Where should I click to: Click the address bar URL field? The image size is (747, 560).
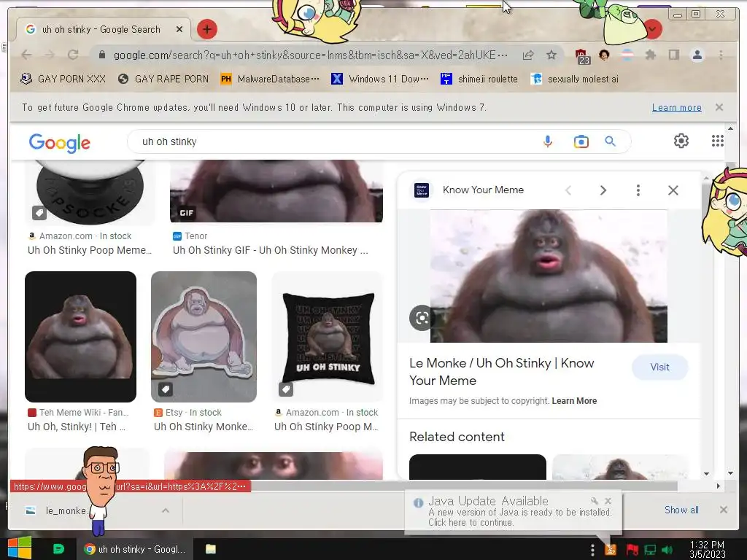click(x=309, y=55)
